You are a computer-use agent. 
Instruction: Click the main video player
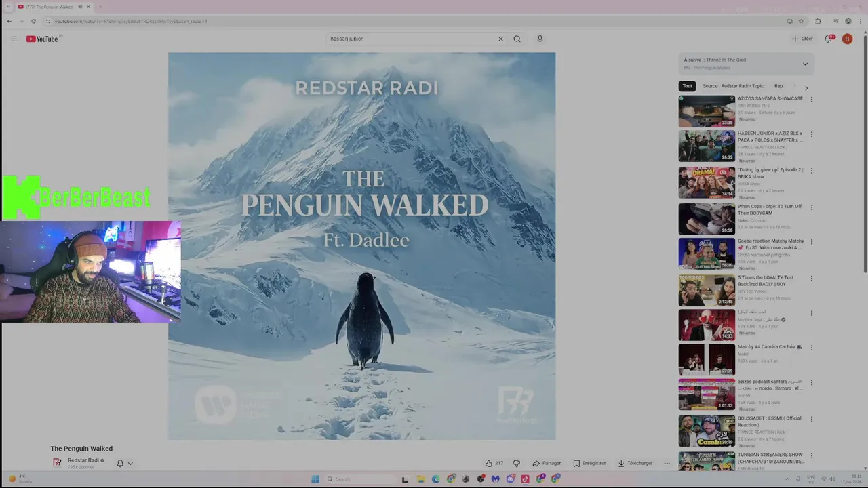pyautogui.click(x=362, y=246)
